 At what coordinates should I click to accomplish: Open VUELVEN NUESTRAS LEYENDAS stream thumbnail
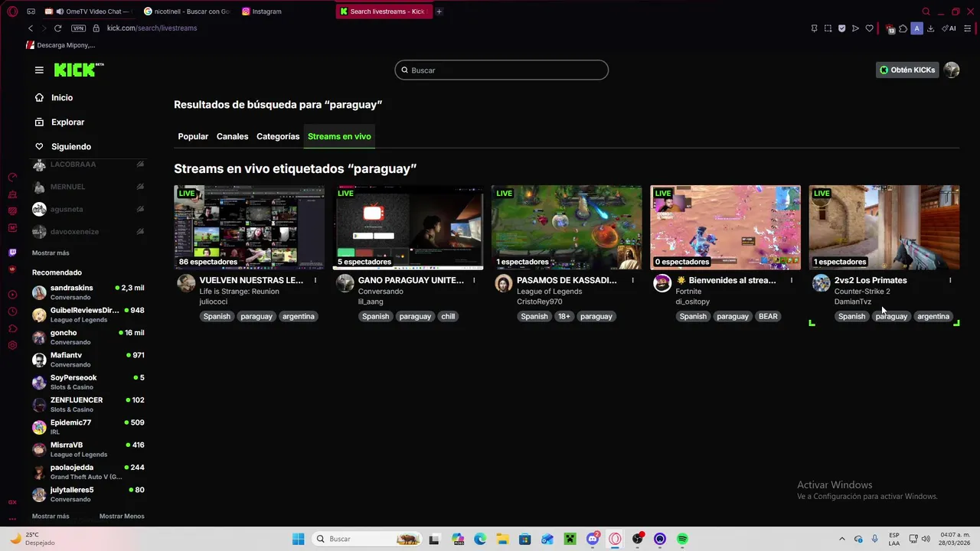tap(249, 227)
